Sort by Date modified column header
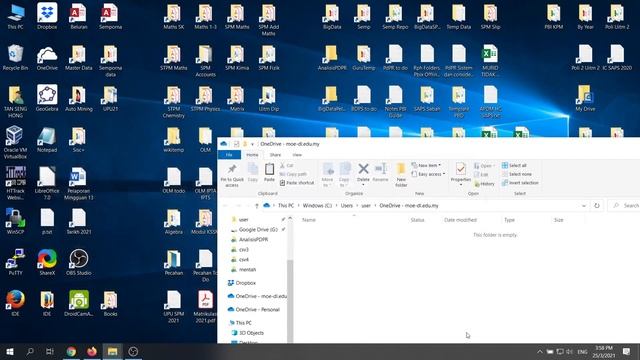This screenshot has height=360, width=640. click(460, 220)
